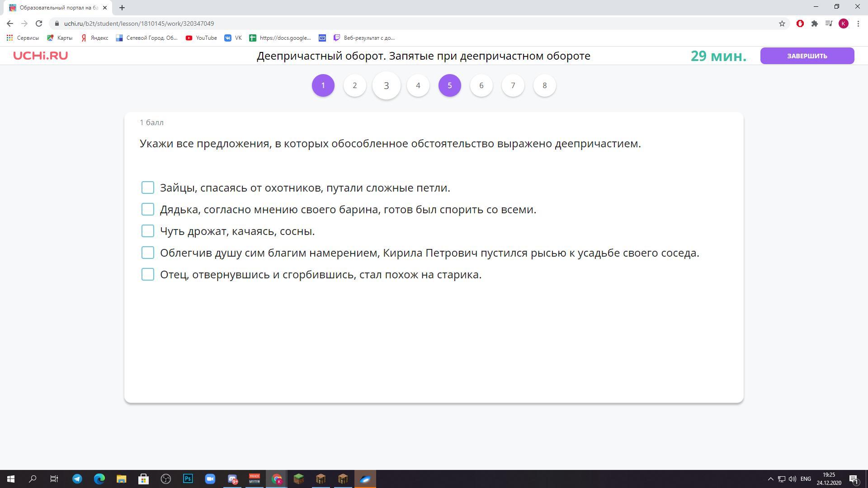Open the browser extensions puzzle icon

click(x=814, y=23)
